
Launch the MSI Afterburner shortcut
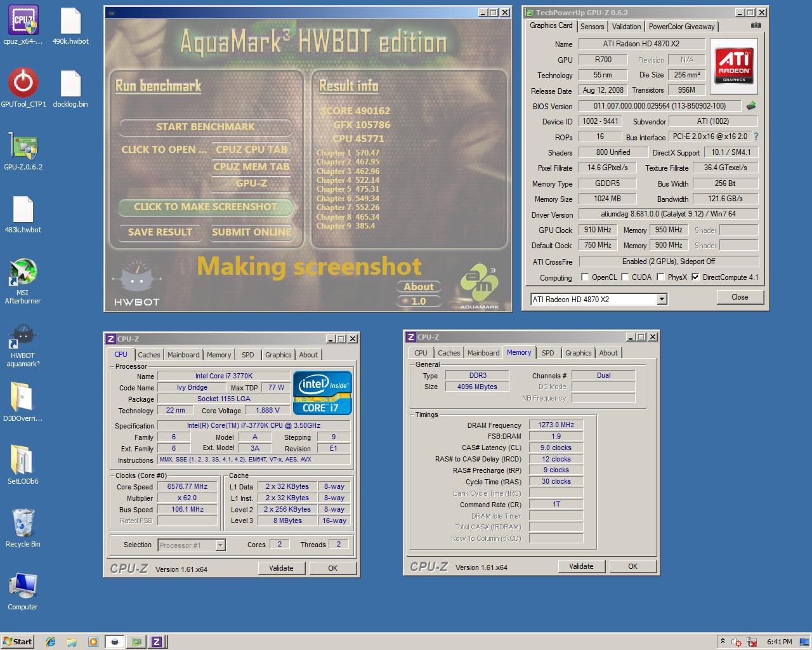(x=23, y=281)
